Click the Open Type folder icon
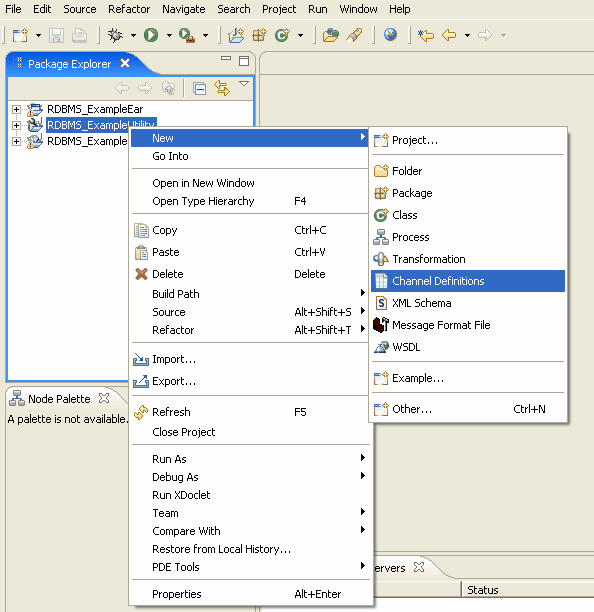This screenshot has width=594, height=612. (331, 35)
